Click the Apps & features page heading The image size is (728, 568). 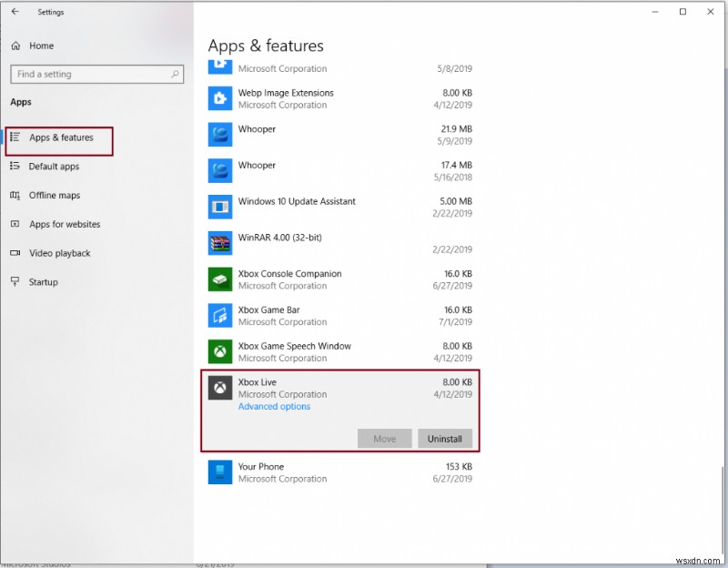(x=266, y=46)
